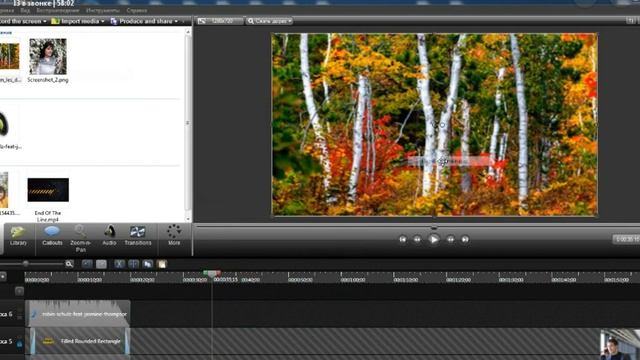
Task: Click the preview time counter display
Action: click(626, 239)
